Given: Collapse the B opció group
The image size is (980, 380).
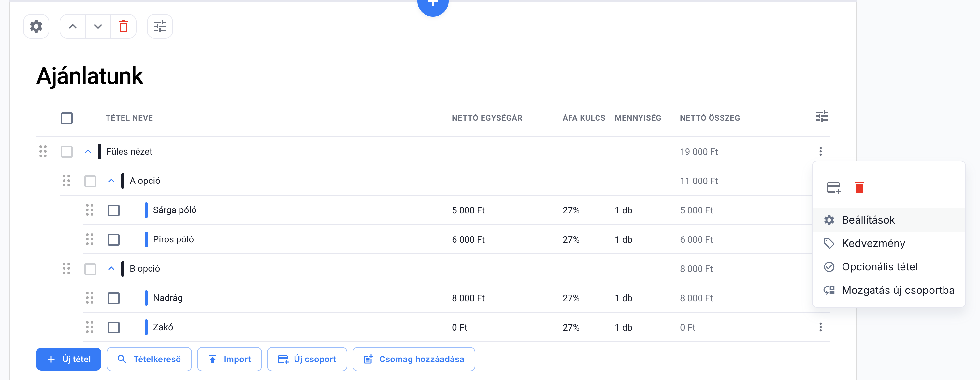Looking at the screenshot, I should click(111, 269).
